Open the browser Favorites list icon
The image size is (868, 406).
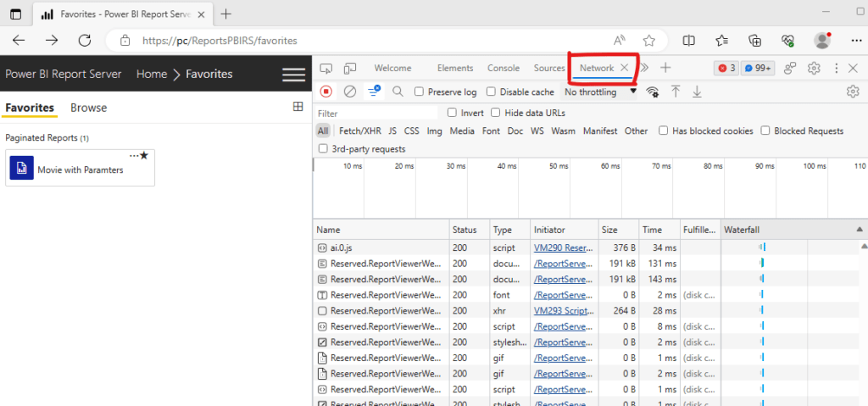pos(721,41)
